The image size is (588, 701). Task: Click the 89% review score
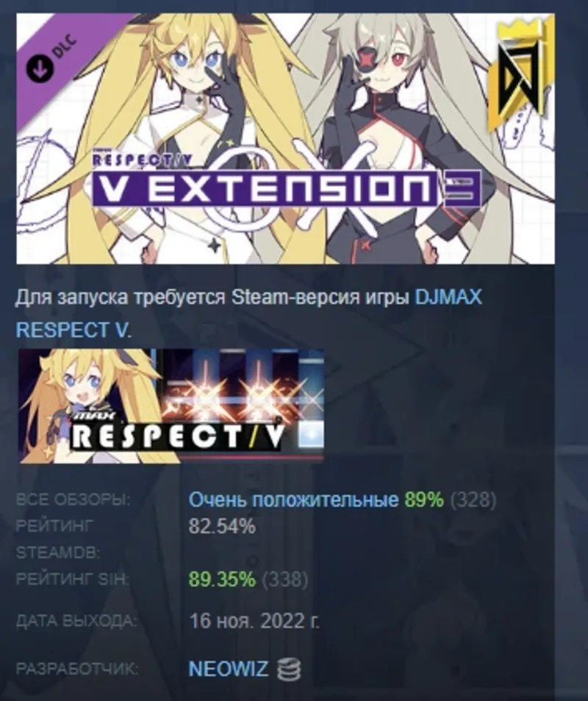[424, 499]
